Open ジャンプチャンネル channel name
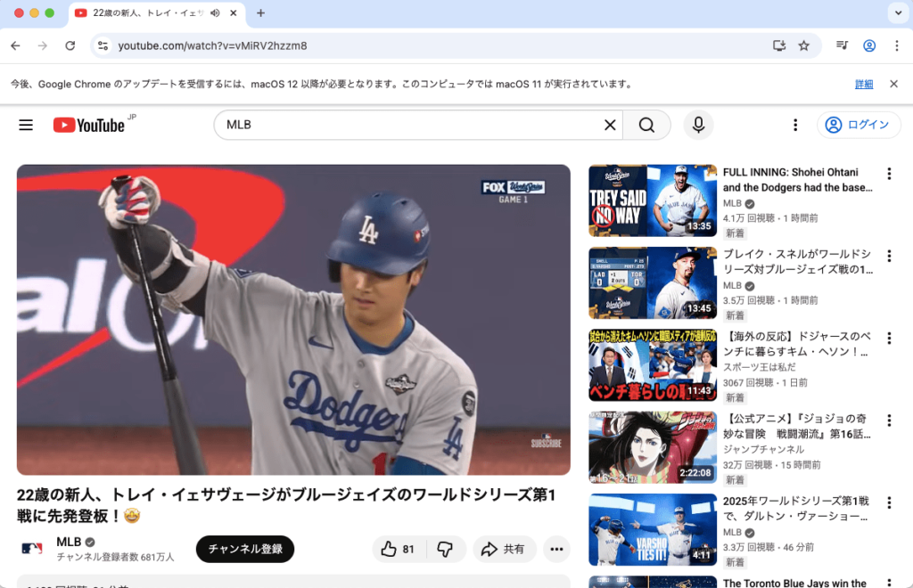913x588 pixels. pos(763,450)
